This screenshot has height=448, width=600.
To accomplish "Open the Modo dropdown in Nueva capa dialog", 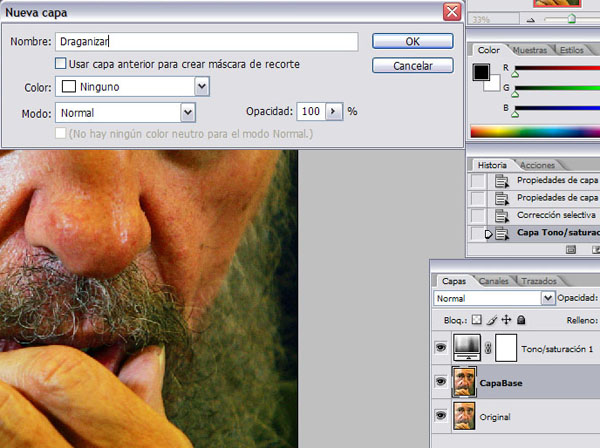I will click(x=188, y=112).
